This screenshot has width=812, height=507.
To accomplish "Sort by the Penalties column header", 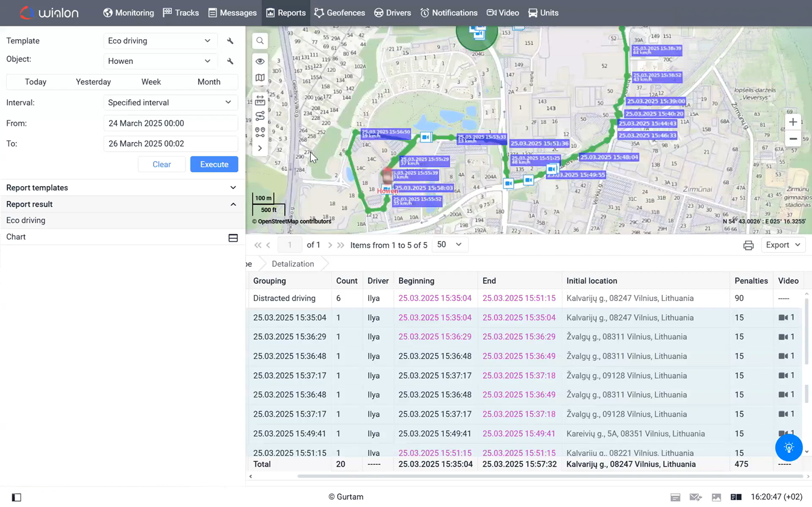I will (751, 281).
